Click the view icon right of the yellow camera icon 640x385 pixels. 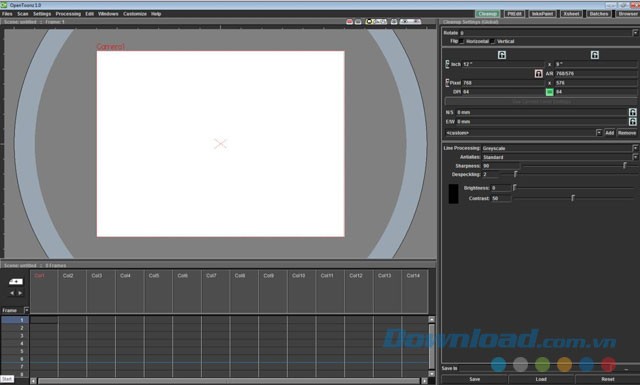pos(380,22)
